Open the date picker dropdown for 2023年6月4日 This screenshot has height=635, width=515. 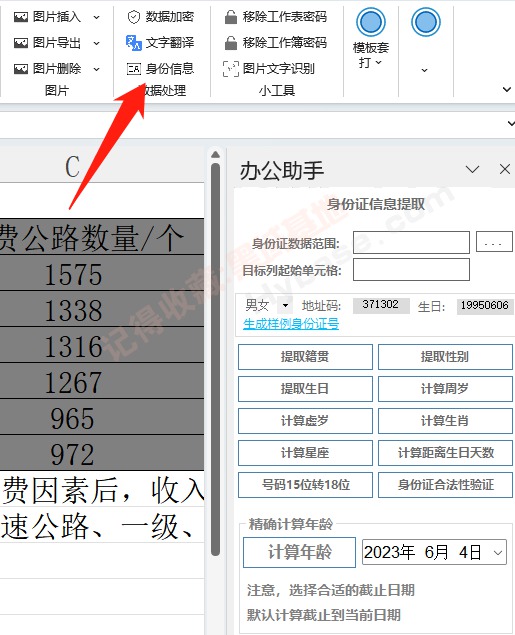point(498,552)
